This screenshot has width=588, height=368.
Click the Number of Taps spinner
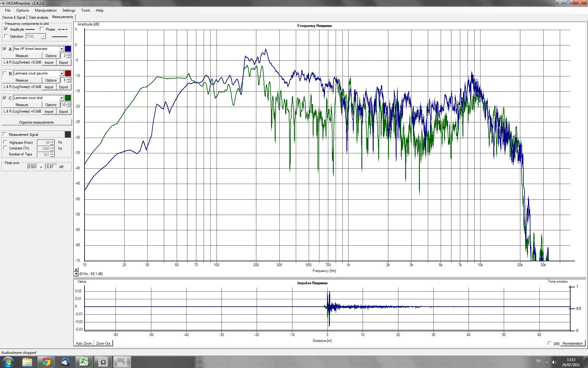[x=46, y=155]
